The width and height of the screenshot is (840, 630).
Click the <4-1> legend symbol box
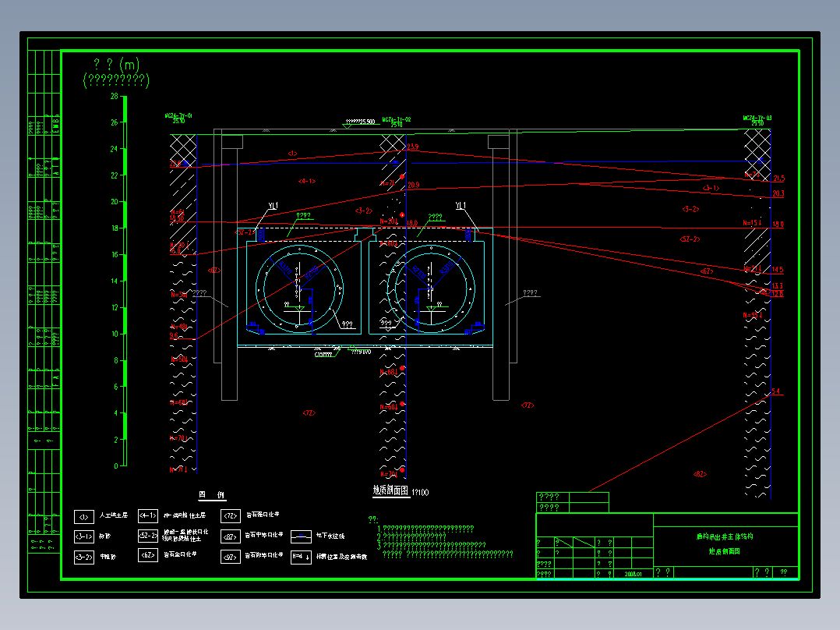[x=148, y=516]
